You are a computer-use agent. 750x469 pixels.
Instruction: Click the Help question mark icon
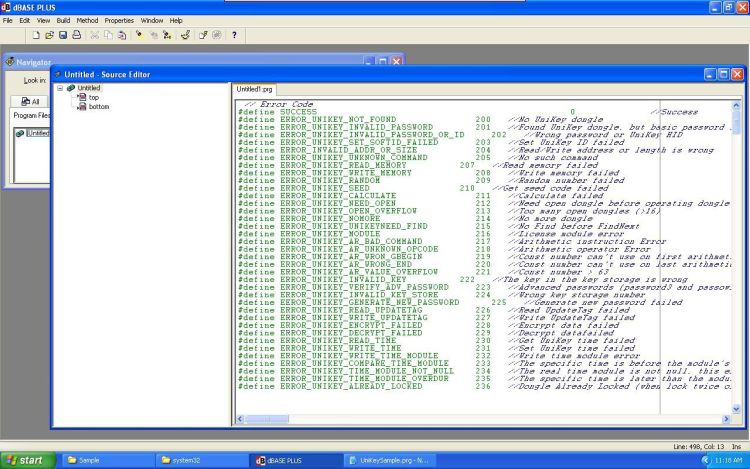pyautogui.click(x=234, y=35)
